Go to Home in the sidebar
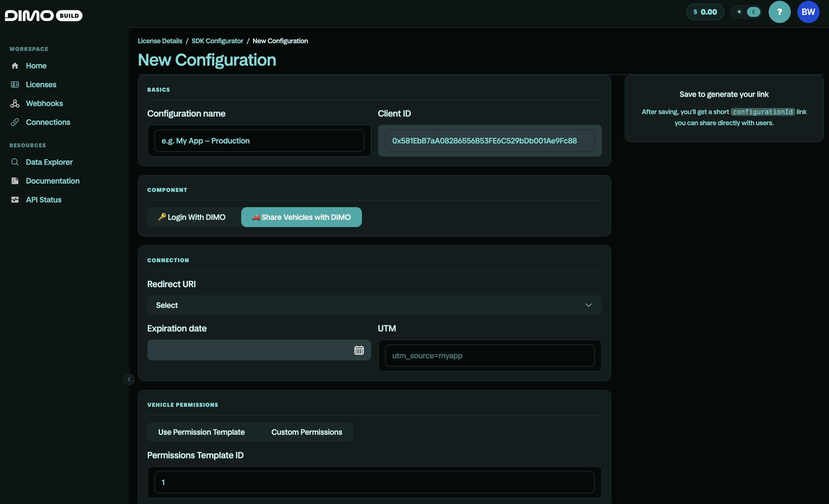 (36, 66)
